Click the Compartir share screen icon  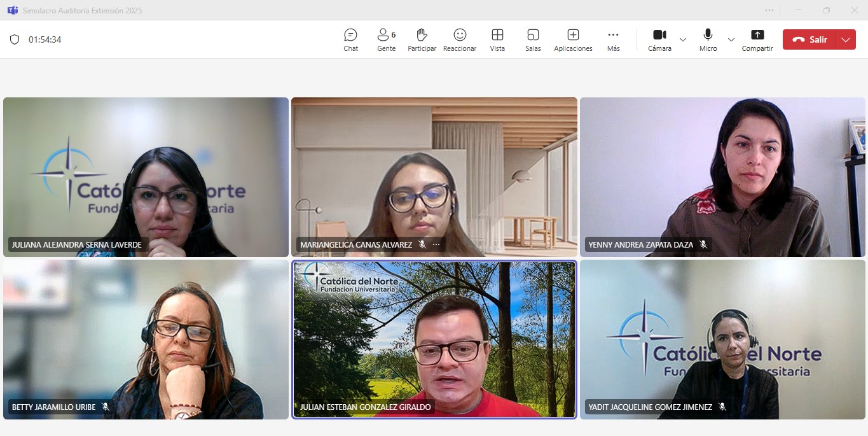click(x=757, y=39)
